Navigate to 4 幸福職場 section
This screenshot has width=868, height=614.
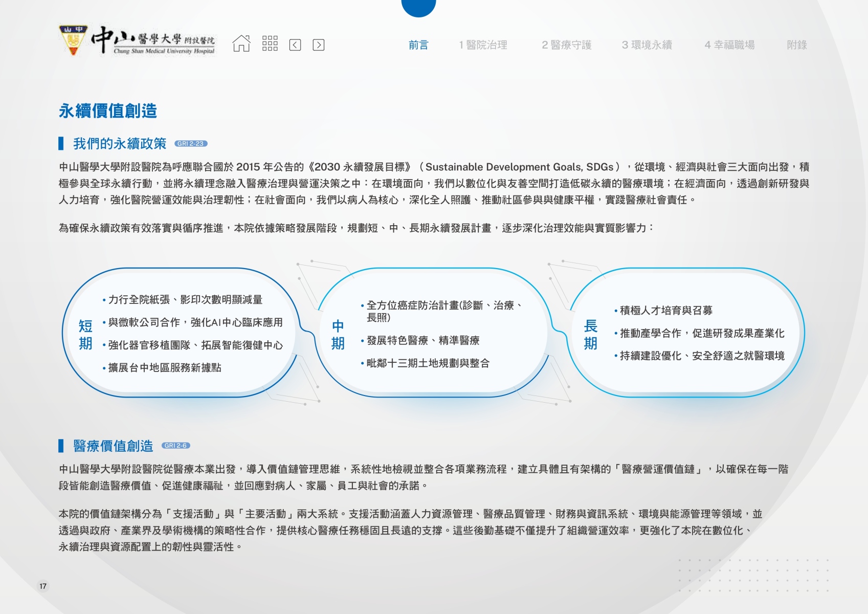(729, 45)
